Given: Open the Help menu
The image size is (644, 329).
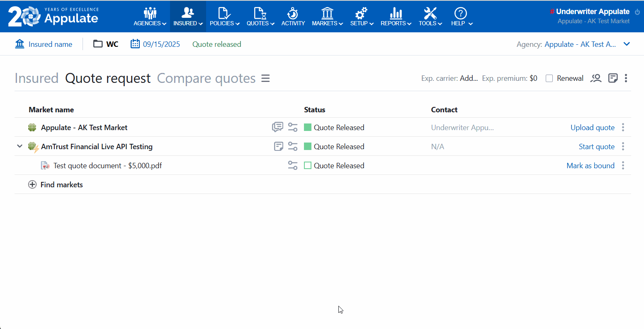Looking at the screenshot, I should pos(461,17).
